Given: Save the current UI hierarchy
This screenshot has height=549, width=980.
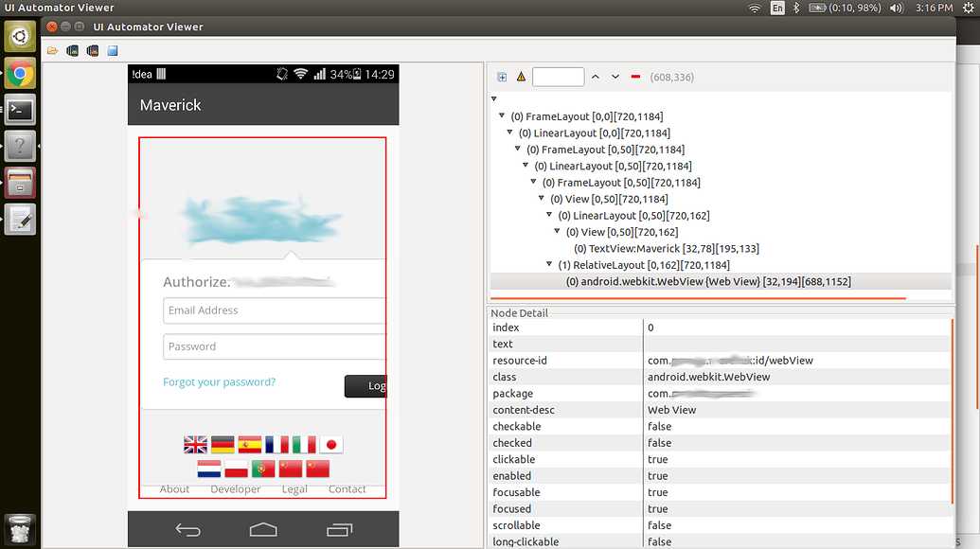Looking at the screenshot, I should [x=113, y=51].
